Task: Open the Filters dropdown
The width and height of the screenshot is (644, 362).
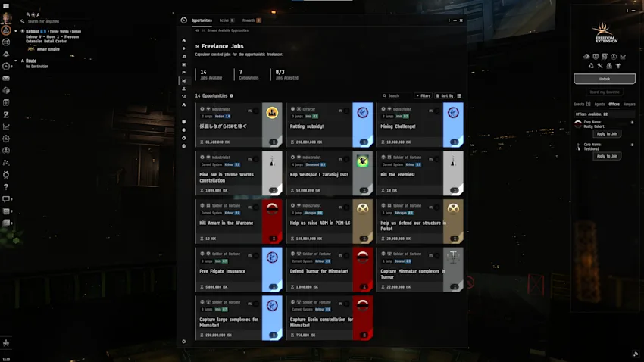Action: (423, 95)
